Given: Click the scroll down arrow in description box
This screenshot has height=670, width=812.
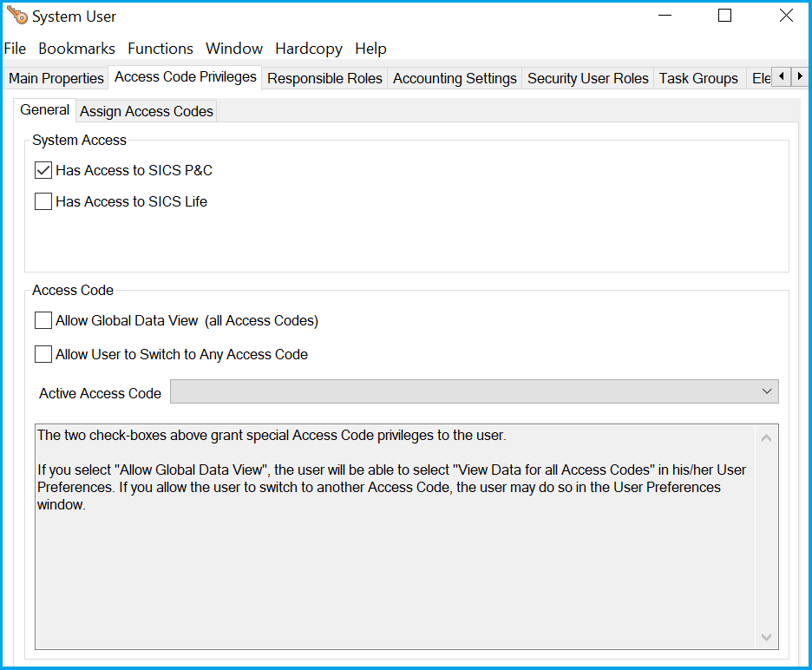Looking at the screenshot, I should click(766, 636).
